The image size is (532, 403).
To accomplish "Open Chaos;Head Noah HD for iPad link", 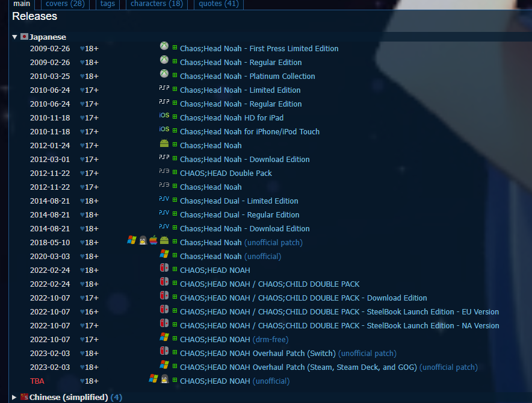I will [x=232, y=118].
